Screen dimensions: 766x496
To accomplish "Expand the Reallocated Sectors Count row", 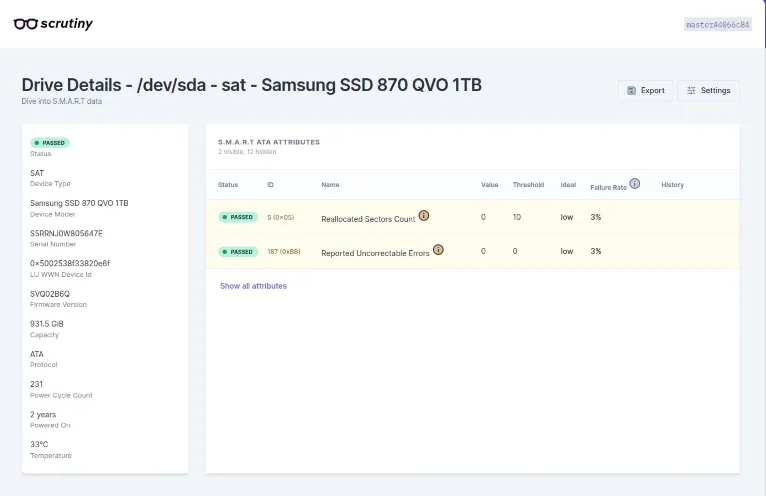I will [367, 218].
